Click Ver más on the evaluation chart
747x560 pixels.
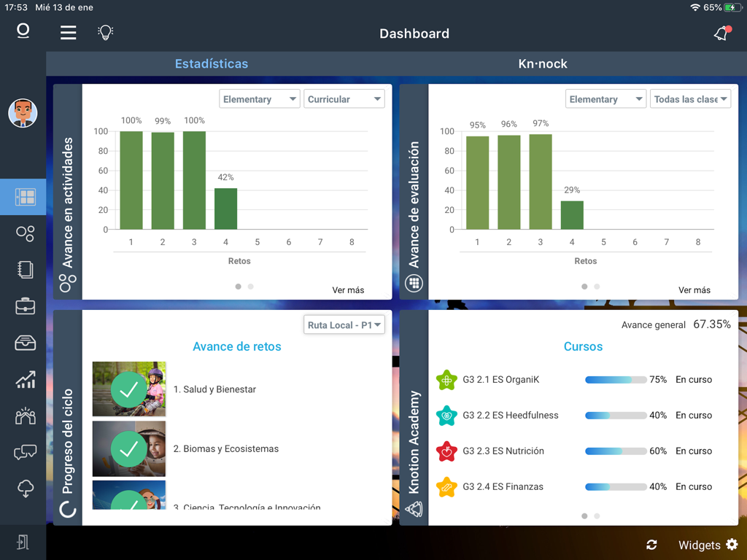[694, 289]
